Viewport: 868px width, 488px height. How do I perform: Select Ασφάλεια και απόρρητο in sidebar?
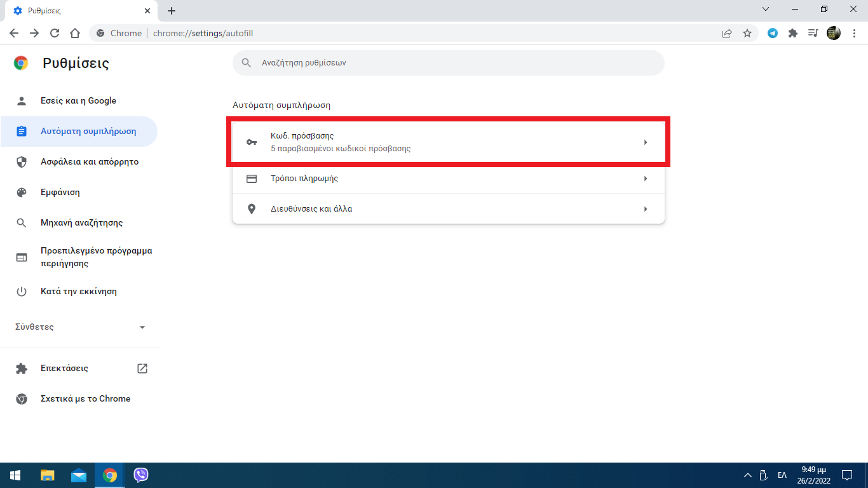89,162
